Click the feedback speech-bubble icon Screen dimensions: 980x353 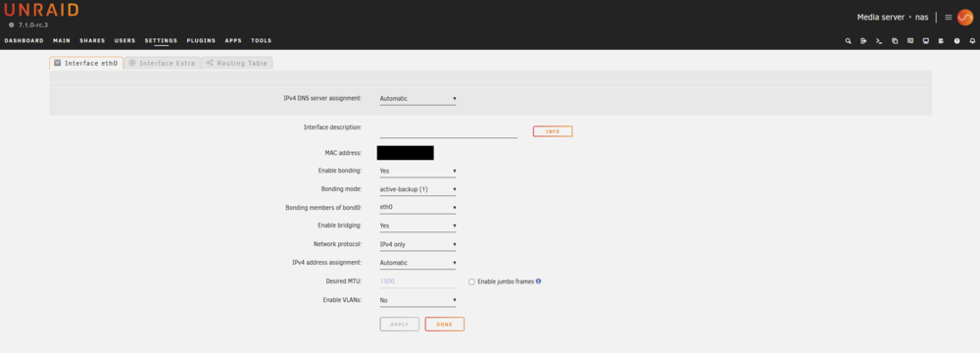tap(910, 40)
